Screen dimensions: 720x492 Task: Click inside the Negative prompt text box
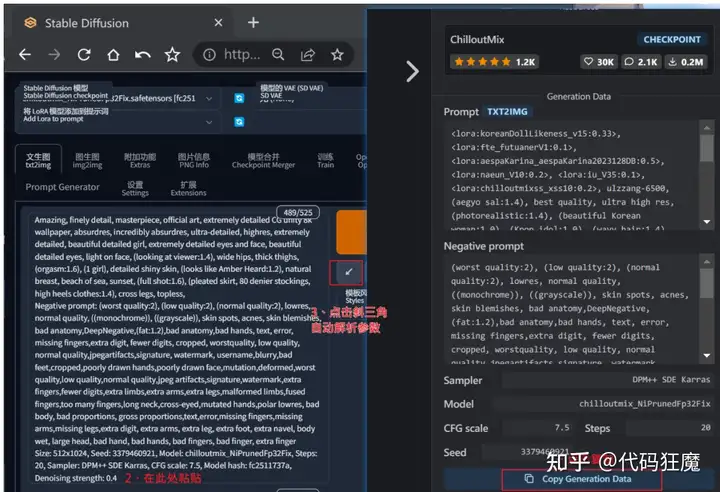click(x=572, y=309)
